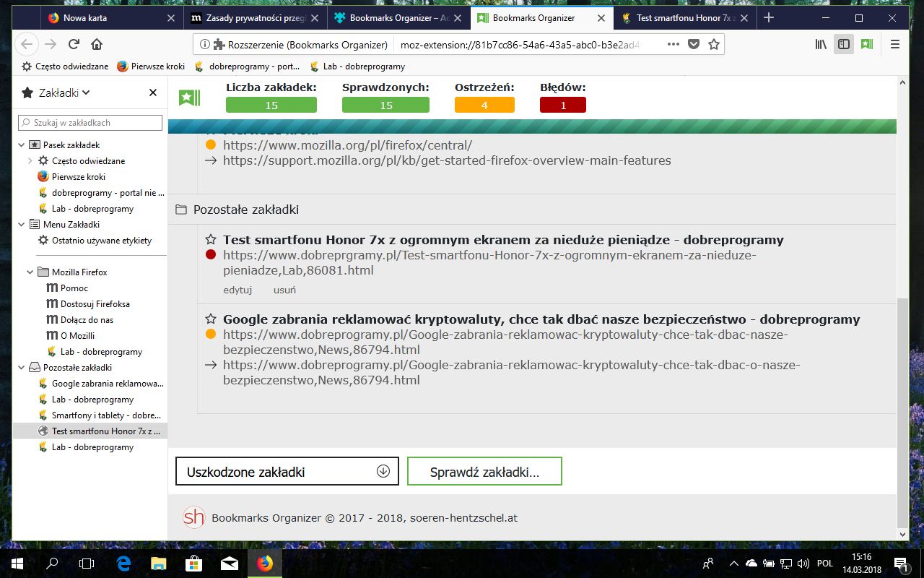Viewport: 924px width, 578px height.
Task: Collapse the Pasek zakładek folder
Action: coord(21,144)
